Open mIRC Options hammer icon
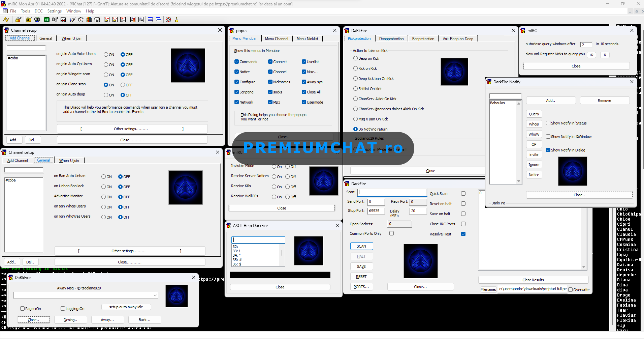 pos(18,20)
